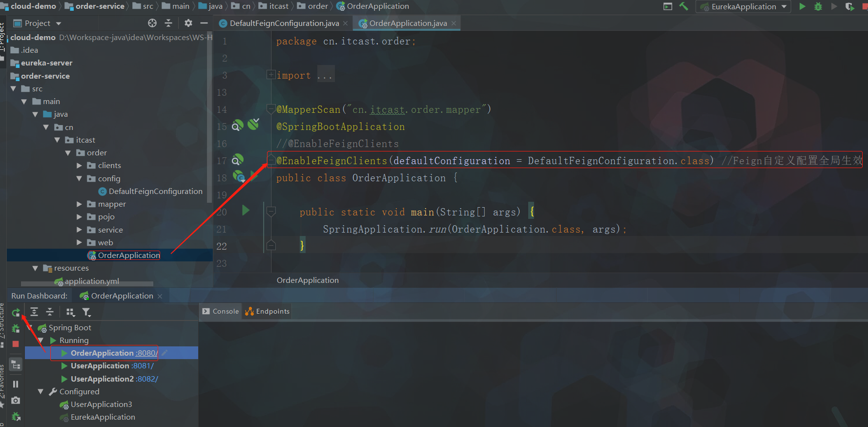
Task: Click the run gutter arrow beside main method
Action: pos(246,210)
